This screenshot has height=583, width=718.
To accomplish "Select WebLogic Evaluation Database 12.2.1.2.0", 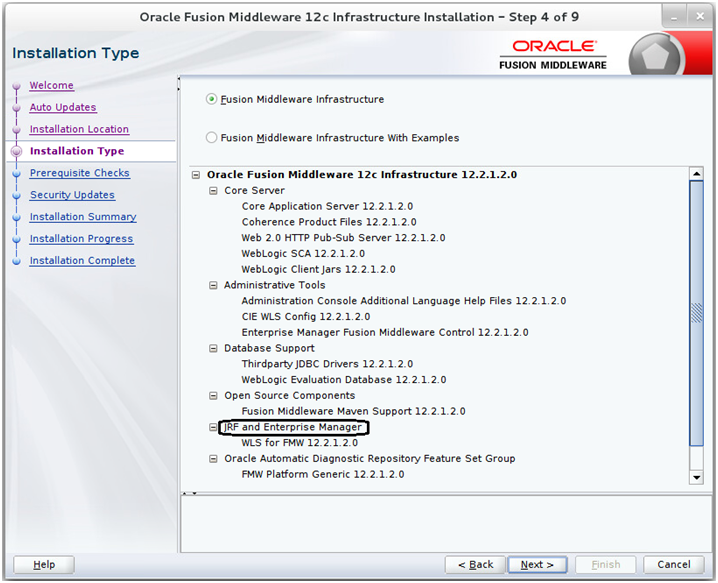I will (344, 380).
